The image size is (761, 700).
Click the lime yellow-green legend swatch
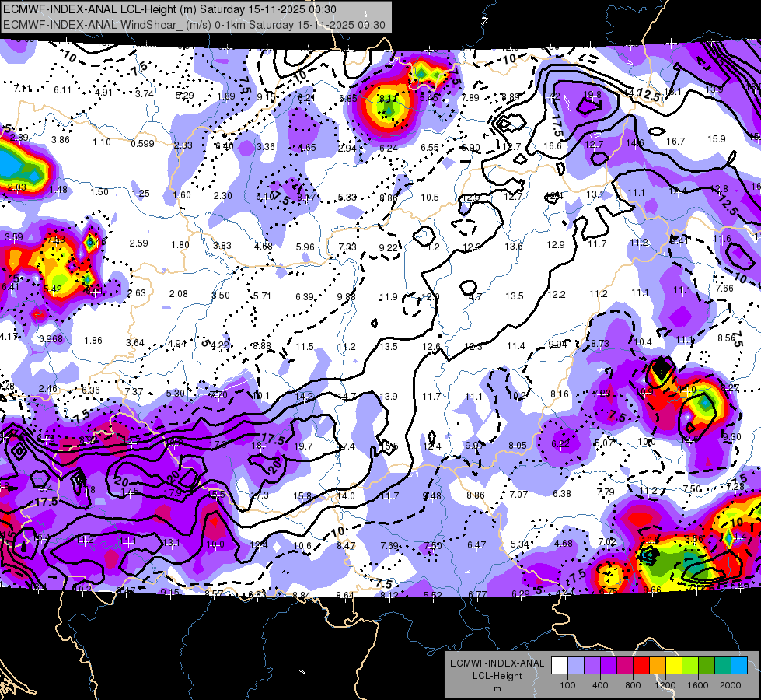click(690, 666)
